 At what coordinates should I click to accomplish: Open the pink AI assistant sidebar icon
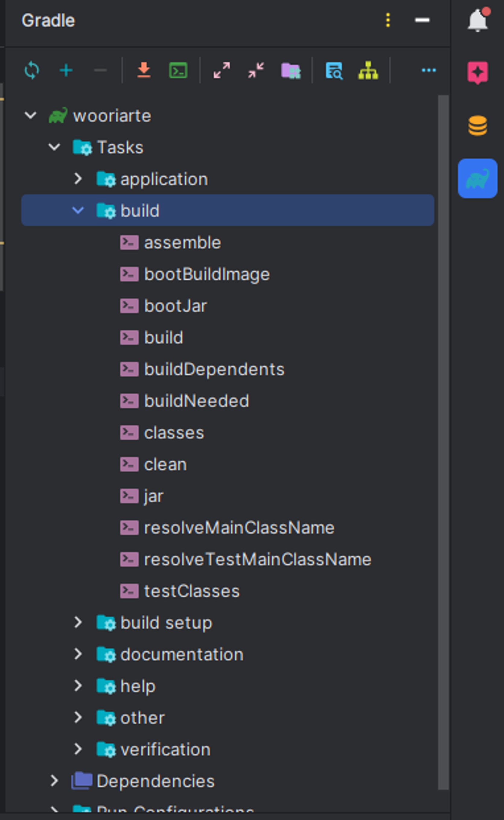[x=478, y=73]
